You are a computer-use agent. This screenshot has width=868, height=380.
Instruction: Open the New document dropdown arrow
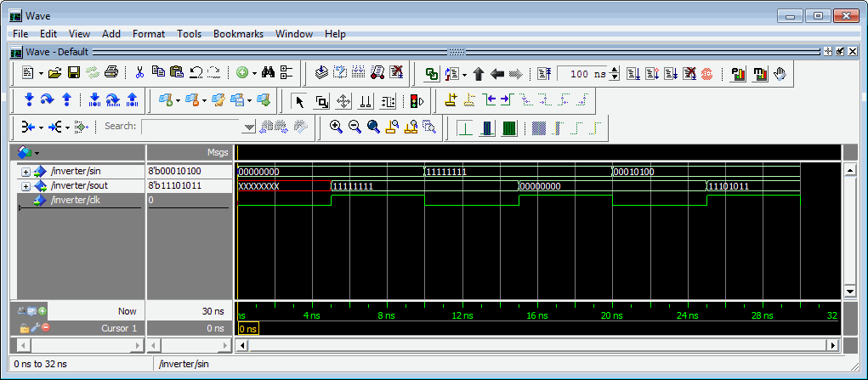[x=39, y=72]
